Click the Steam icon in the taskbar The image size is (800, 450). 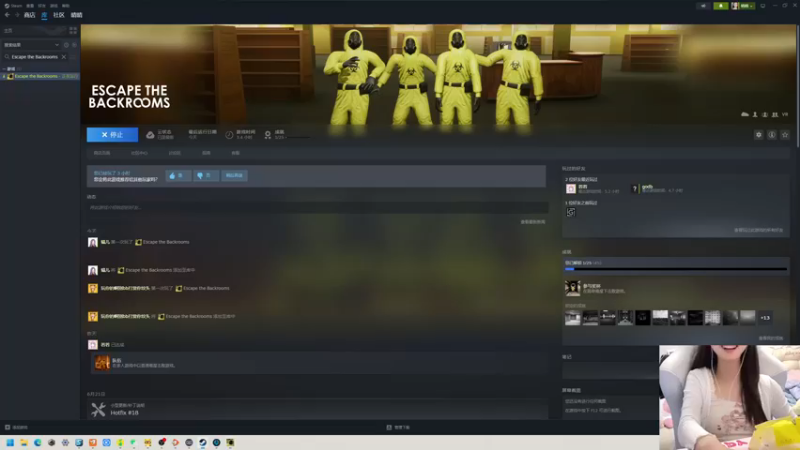click(203, 442)
